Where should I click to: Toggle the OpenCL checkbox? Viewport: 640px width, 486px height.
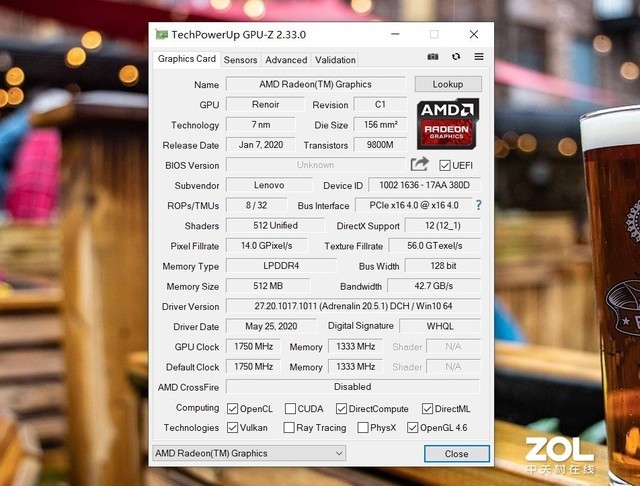click(x=232, y=408)
